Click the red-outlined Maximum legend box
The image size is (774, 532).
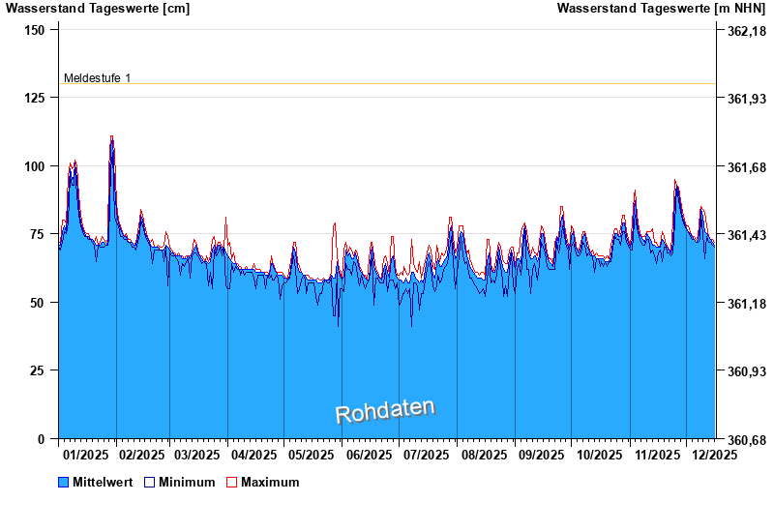coord(231,482)
